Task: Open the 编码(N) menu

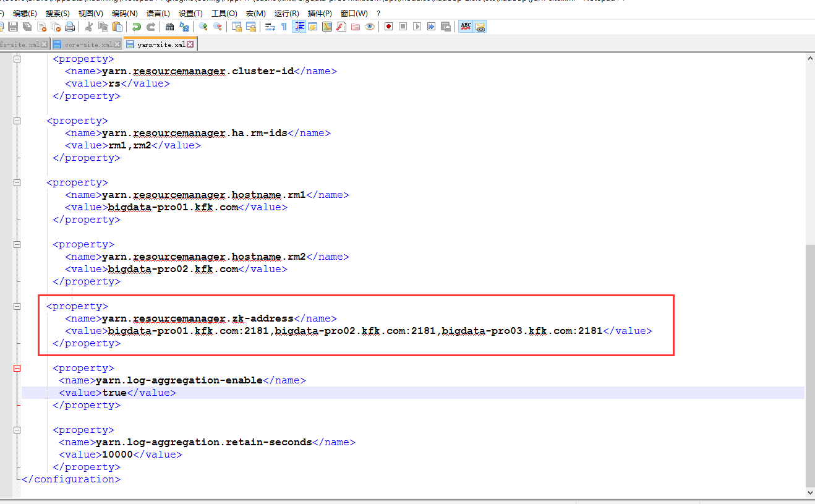Action: click(125, 13)
